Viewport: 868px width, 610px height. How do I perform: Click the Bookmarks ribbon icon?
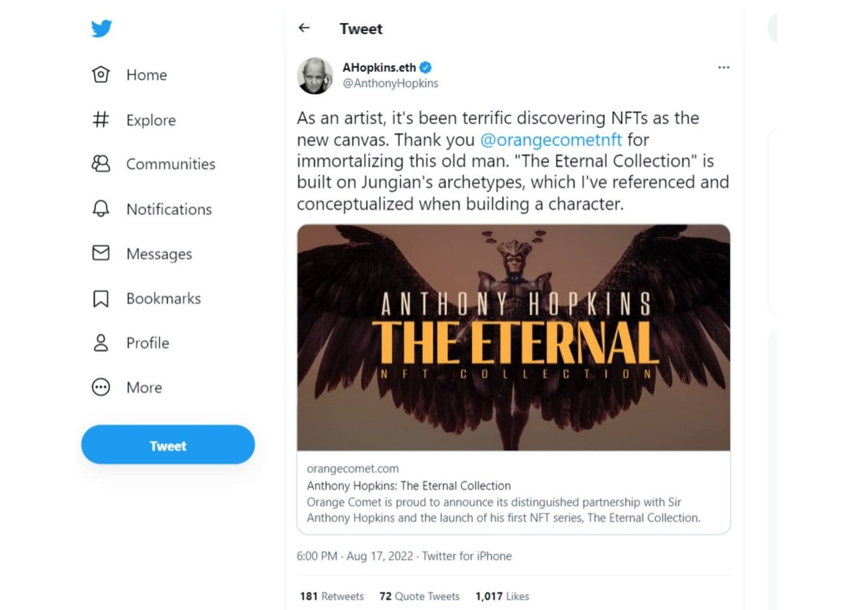click(x=101, y=298)
